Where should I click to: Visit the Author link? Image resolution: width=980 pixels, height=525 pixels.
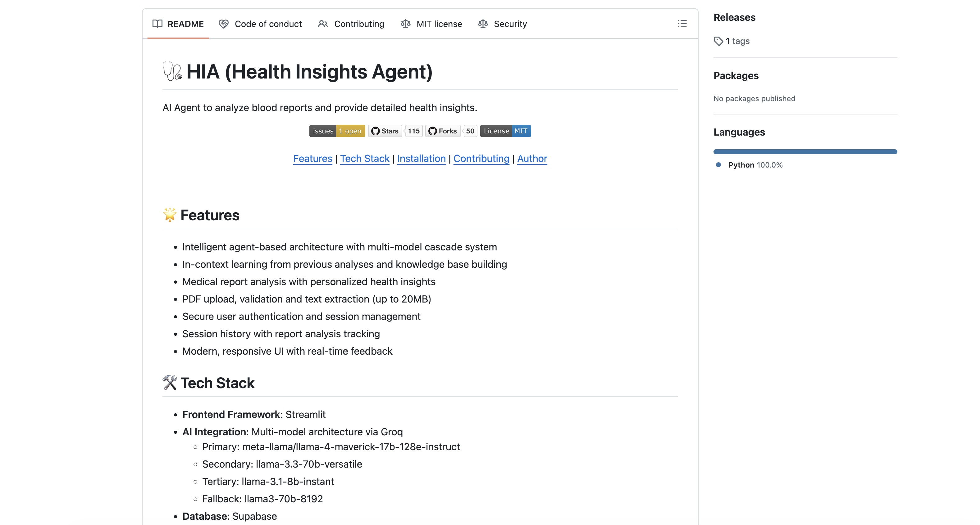[532, 159]
